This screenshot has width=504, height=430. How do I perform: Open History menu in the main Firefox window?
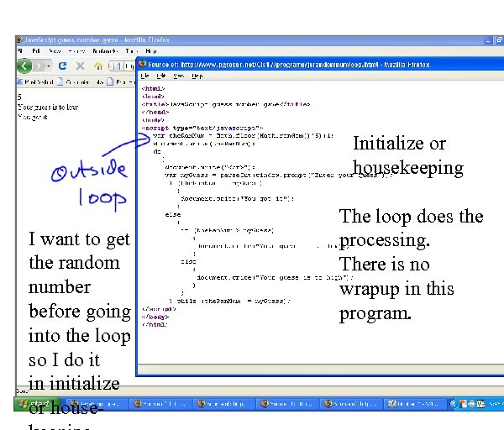[x=76, y=50]
